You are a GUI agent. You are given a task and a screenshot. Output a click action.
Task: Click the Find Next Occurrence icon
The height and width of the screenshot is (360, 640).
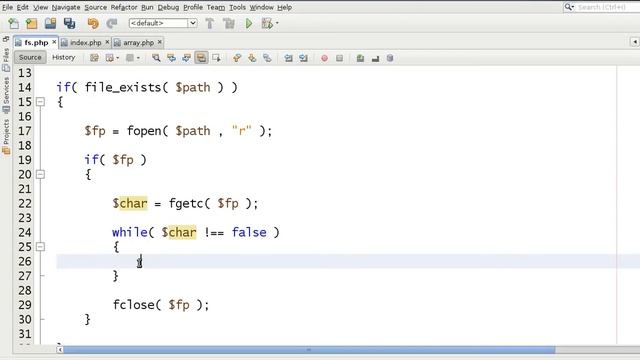(186, 58)
